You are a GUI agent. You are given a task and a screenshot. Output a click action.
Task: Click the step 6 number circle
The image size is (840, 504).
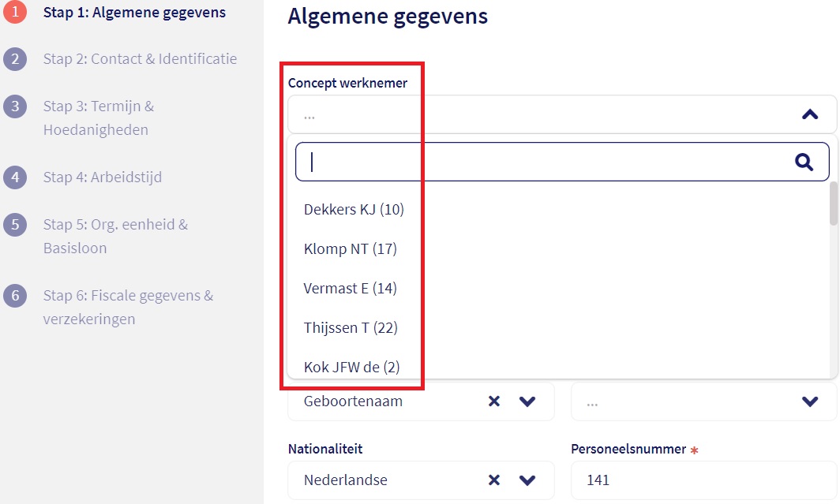[x=15, y=296]
